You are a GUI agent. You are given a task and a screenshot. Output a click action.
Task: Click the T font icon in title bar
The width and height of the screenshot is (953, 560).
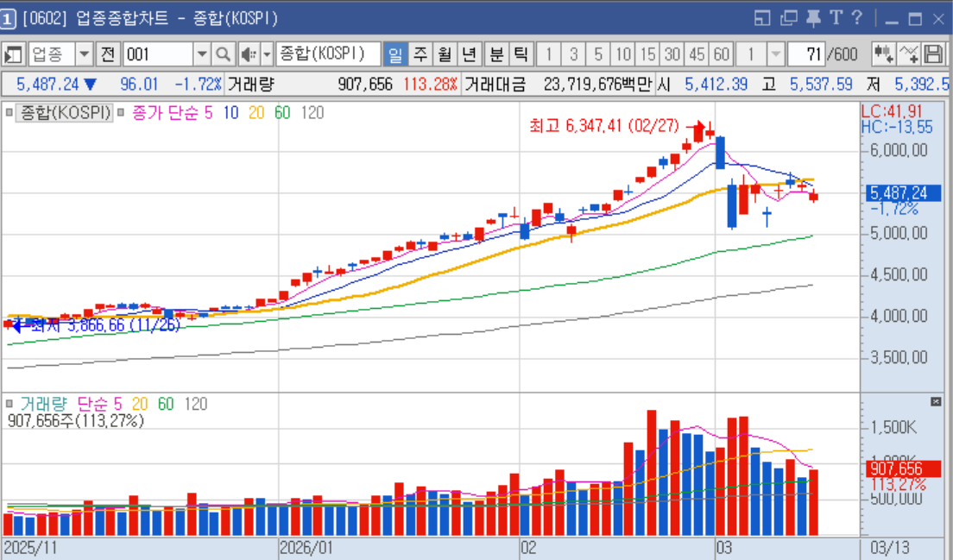(x=835, y=17)
